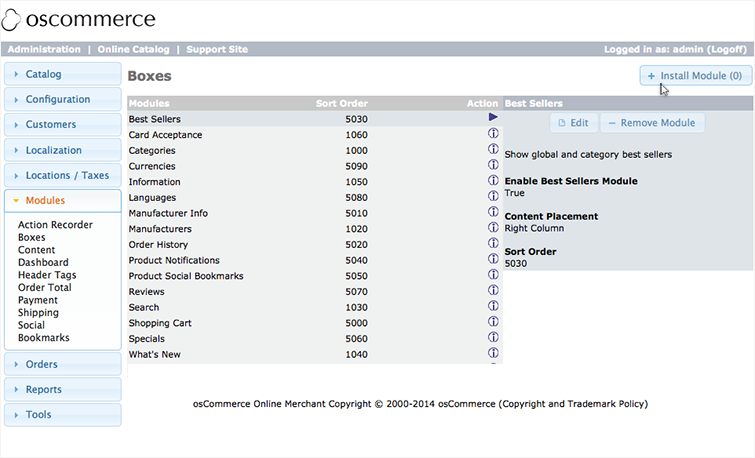Image resolution: width=755 pixels, height=458 pixels.
Task: Select the Order History module name
Action: tap(158, 245)
